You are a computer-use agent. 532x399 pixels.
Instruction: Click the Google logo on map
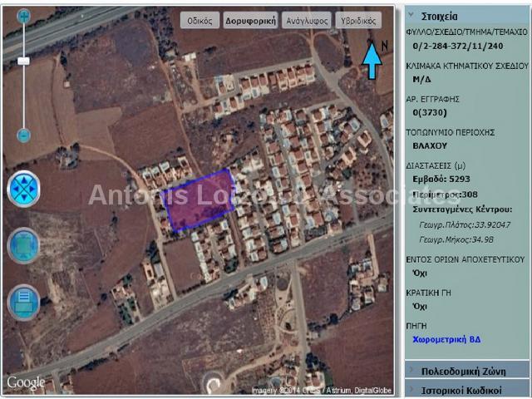tap(26, 382)
